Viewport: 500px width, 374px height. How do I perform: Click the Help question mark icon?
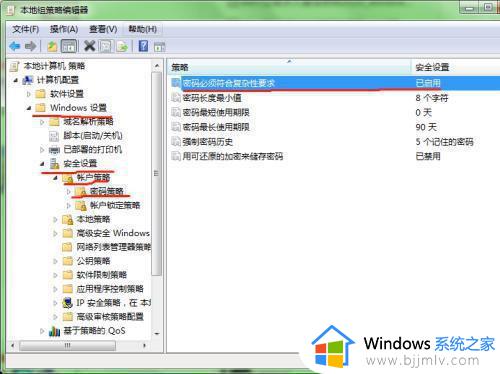143,46
